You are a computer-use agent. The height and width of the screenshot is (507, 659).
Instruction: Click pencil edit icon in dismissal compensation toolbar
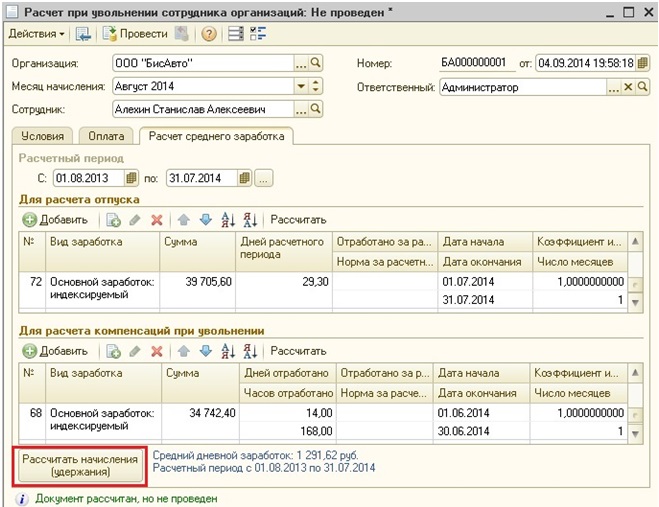tap(135, 351)
